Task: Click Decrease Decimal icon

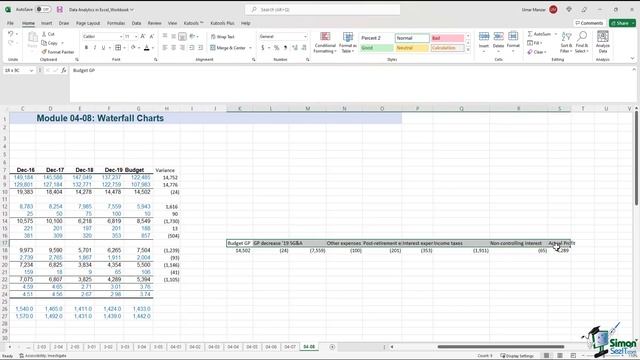Action: click(x=304, y=48)
